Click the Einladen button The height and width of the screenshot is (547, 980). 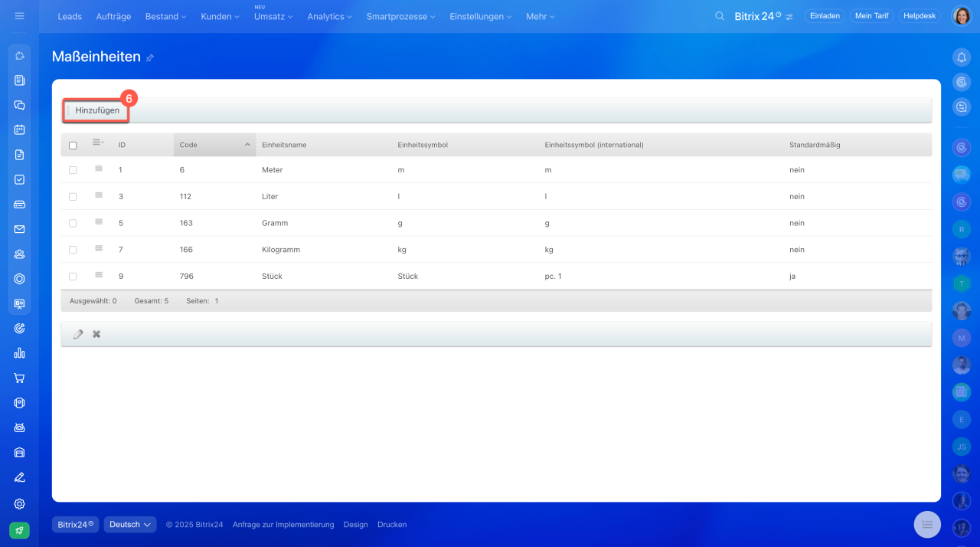click(x=825, y=16)
